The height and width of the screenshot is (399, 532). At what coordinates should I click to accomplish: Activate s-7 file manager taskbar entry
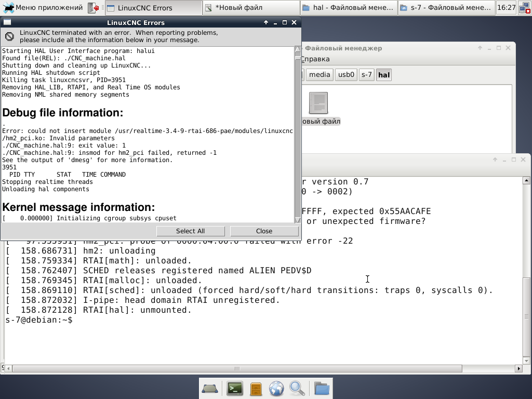[446, 8]
